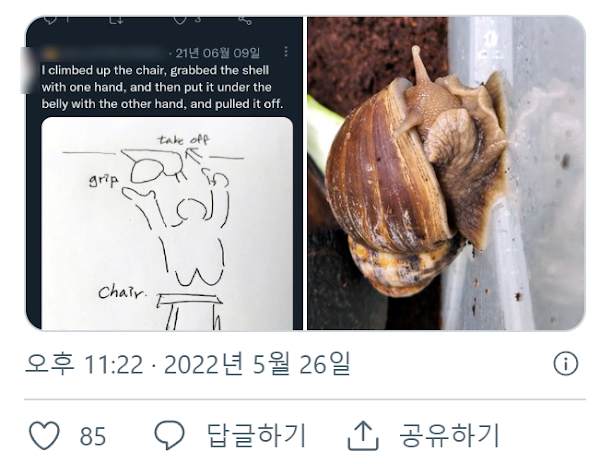Click the retweet icon in the dark screenshot
This screenshot has width=600, height=464.
click(114, 18)
